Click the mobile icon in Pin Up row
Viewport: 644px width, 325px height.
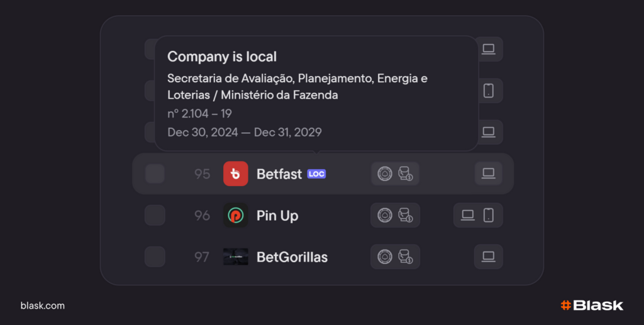pyautogui.click(x=489, y=215)
